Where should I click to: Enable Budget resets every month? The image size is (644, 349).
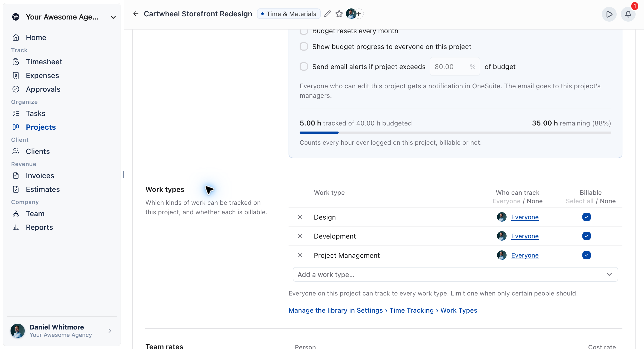tap(304, 31)
